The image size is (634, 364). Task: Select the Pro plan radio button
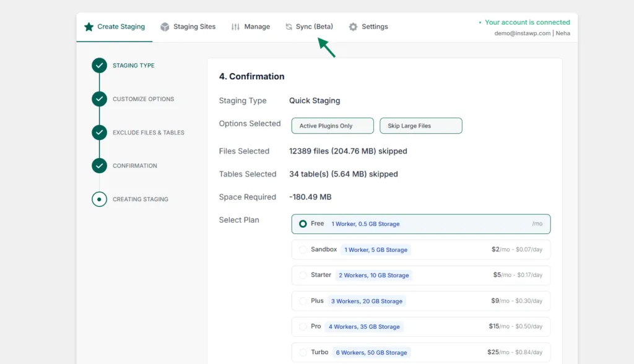(303, 326)
